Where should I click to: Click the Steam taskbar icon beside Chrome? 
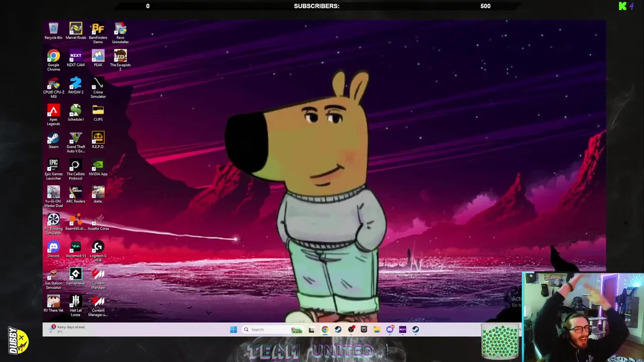point(338,330)
